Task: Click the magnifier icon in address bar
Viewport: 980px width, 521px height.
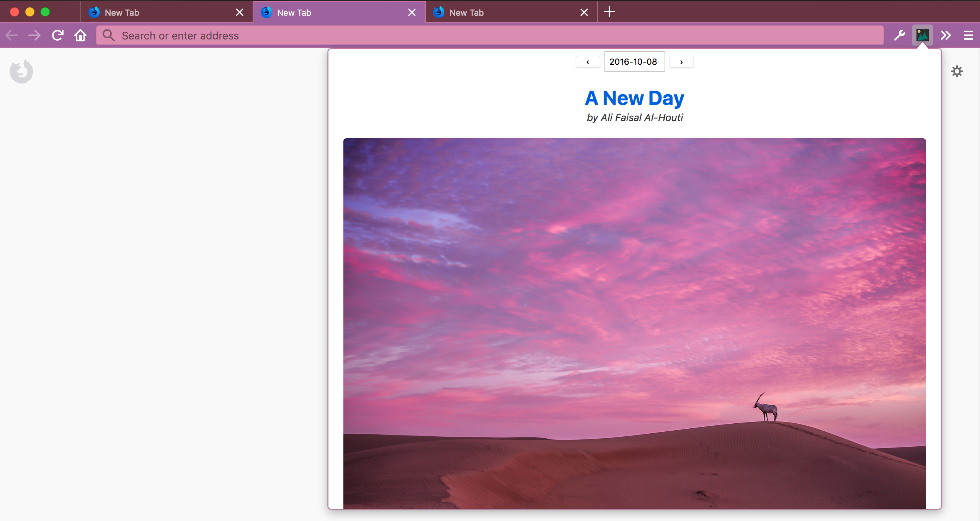Action: coord(109,36)
